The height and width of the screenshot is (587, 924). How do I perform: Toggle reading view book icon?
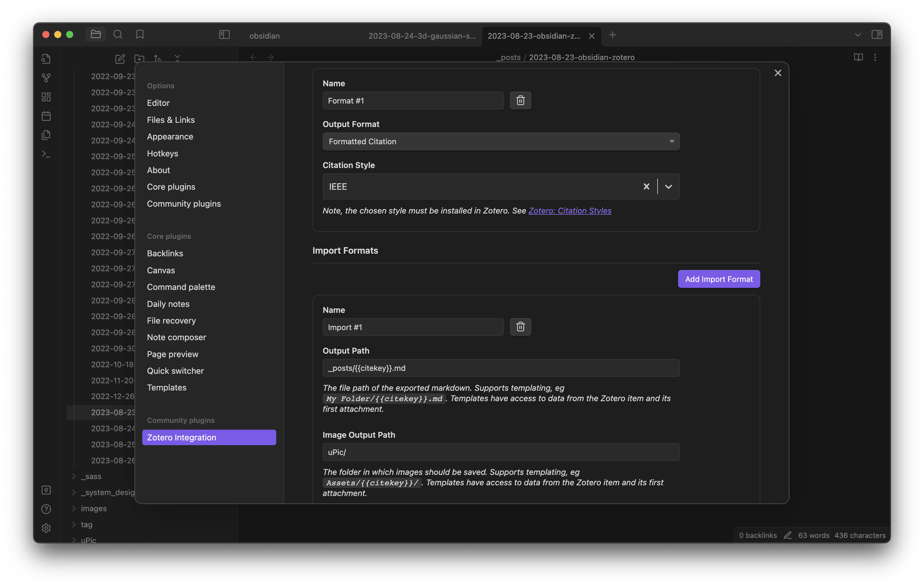[x=858, y=57]
